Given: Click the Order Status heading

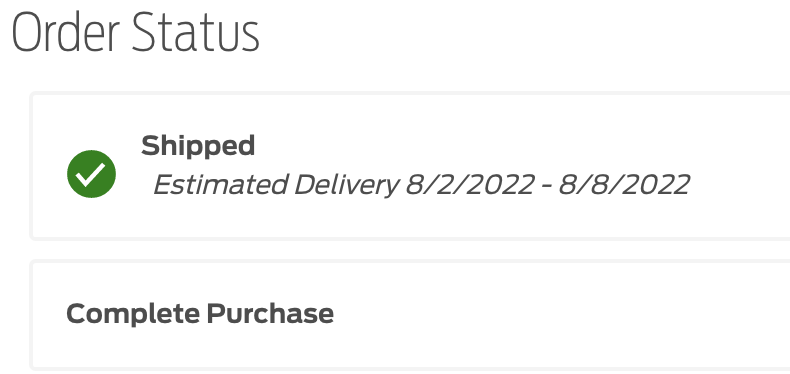Looking at the screenshot, I should pos(135,33).
